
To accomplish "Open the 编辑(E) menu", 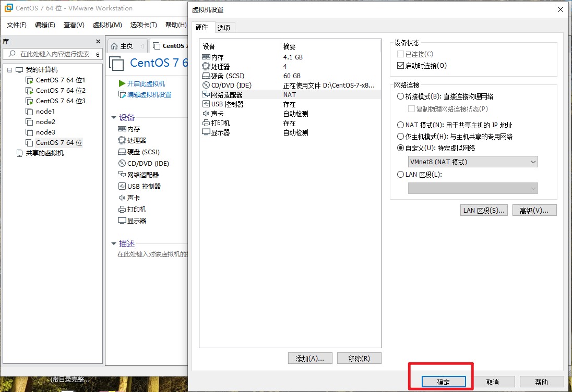I will point(45,25).
